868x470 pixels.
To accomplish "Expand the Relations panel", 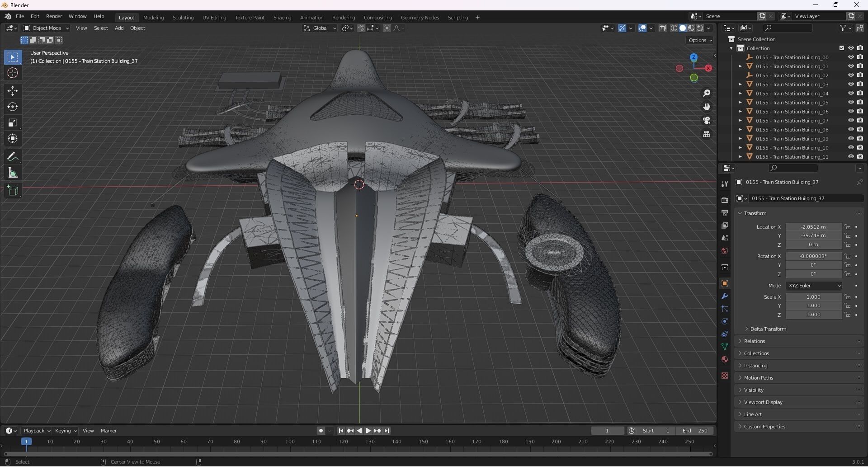I will pyautogui.click(x=754, y=341).
